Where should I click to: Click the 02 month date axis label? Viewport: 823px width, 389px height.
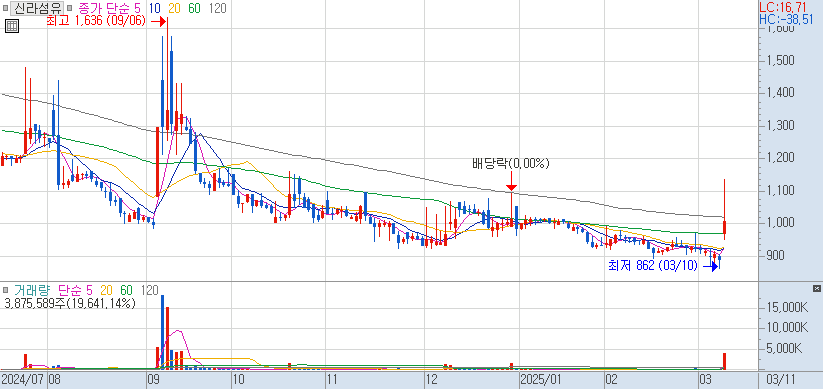(x=611, y=379)
